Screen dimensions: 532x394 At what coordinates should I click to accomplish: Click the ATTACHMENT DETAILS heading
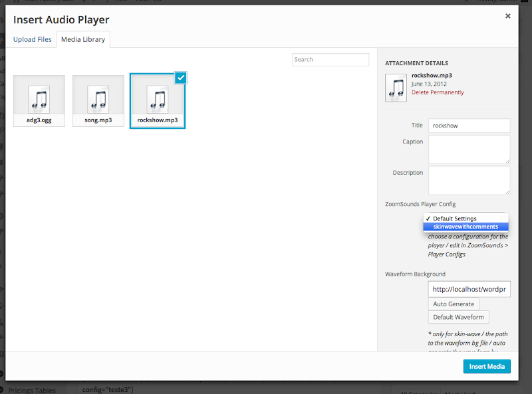tap(416, 63)
